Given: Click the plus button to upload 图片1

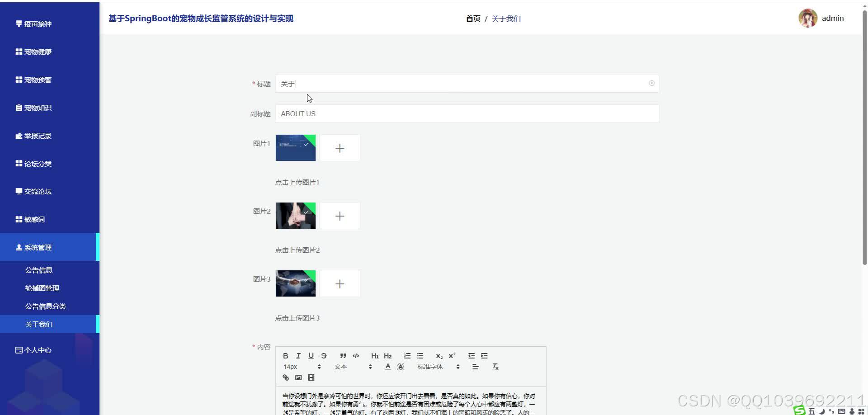Looking at the screenshot, I should 340,147.
